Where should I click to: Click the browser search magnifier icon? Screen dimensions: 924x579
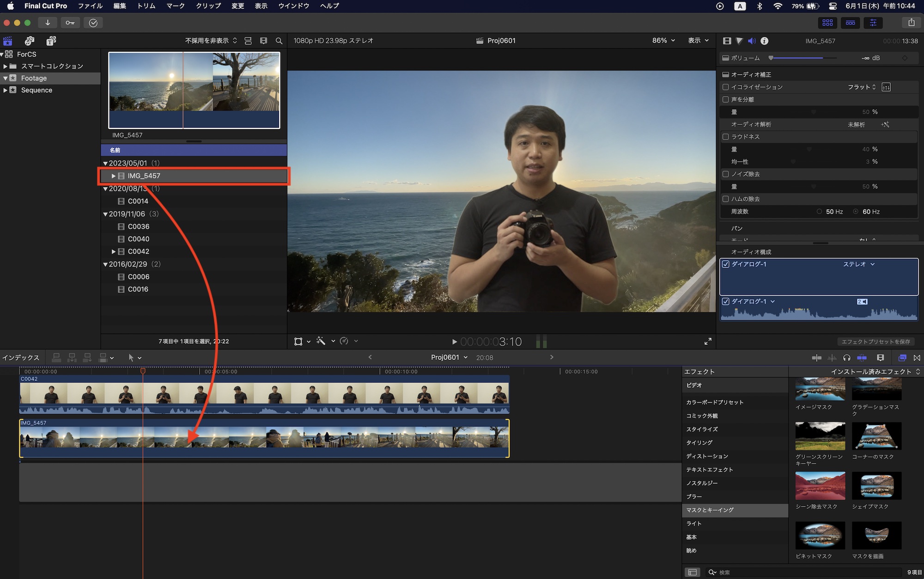279,41
